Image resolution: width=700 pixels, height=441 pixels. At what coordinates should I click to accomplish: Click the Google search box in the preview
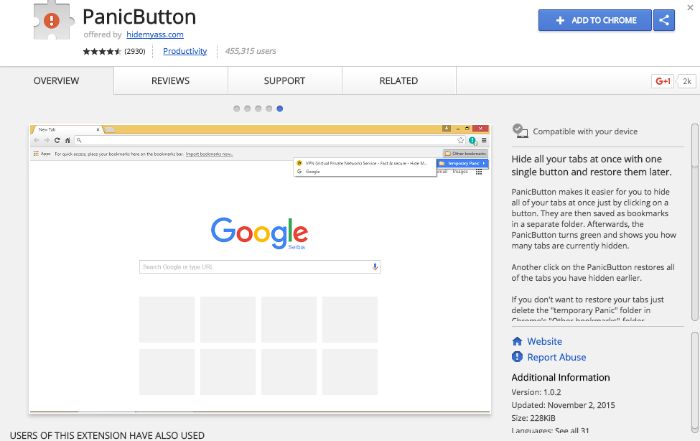coord(260,267)
